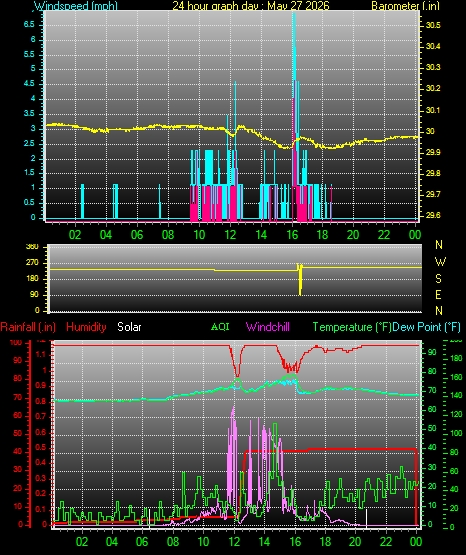Click the 6.5 windspeed scale value
This screenshot has height=555, width=466.
click(29, 24)
